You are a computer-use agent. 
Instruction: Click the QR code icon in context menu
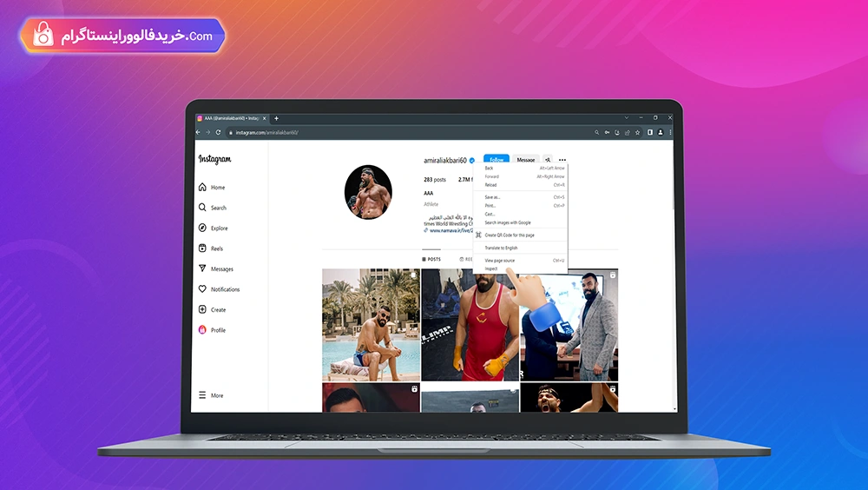click(x=478, y=235)
